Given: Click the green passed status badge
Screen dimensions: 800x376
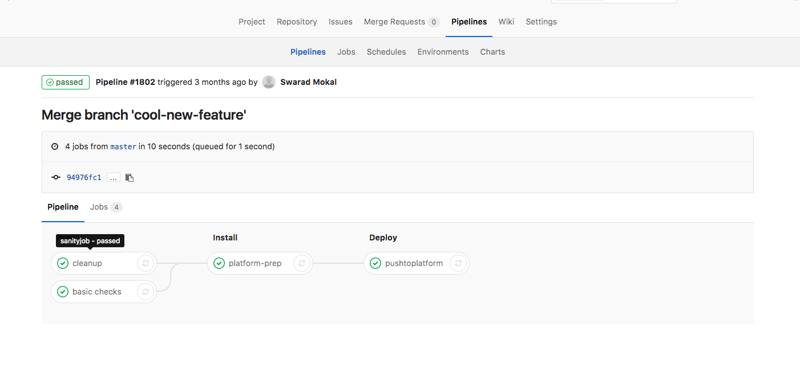Looking at the screenshot, I should point(65,82).
